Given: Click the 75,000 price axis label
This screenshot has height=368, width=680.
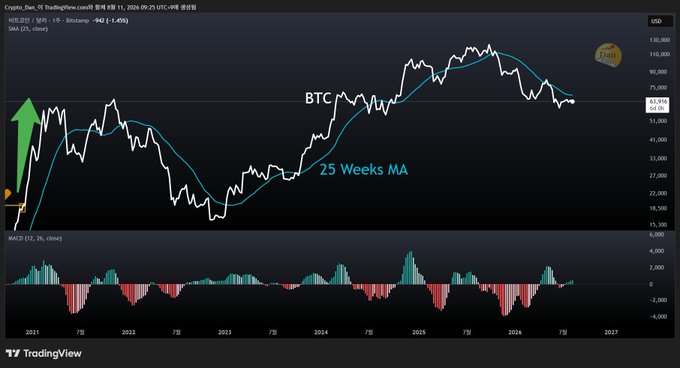Looking at the screenshot, I should pos(658,88).
